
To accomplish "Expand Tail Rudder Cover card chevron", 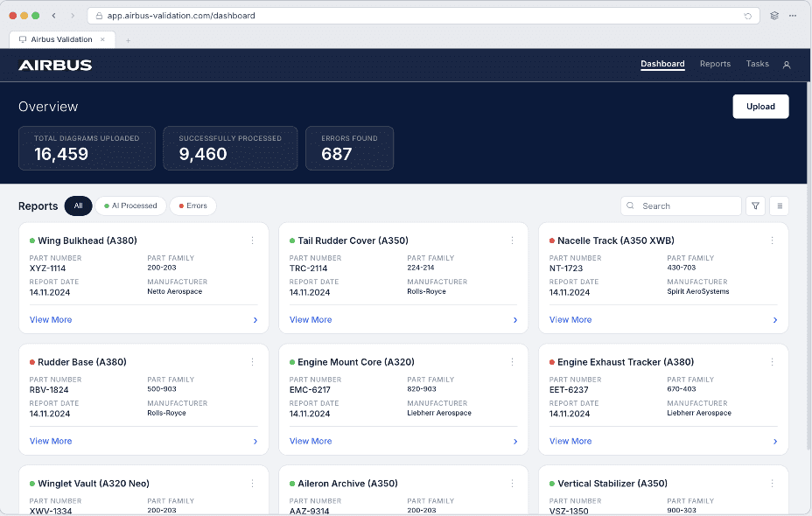I will coord(515,320).
